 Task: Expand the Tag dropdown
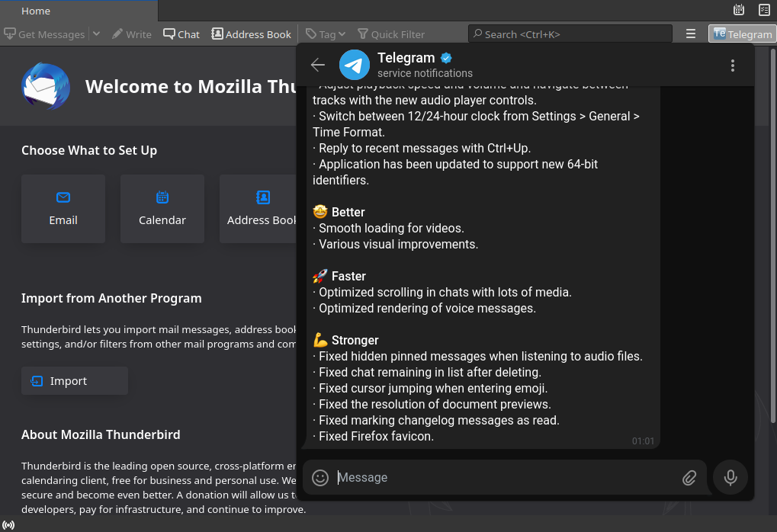326,34
